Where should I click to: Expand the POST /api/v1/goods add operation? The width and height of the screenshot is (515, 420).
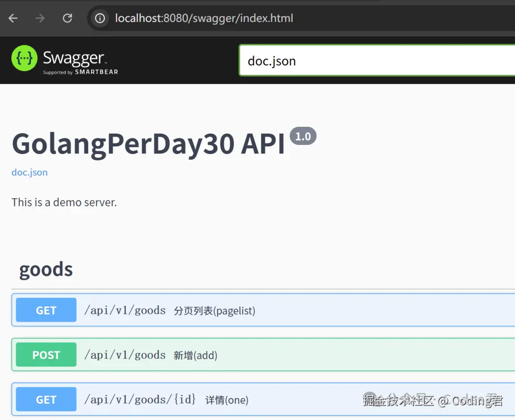click(x=334, y=355)
